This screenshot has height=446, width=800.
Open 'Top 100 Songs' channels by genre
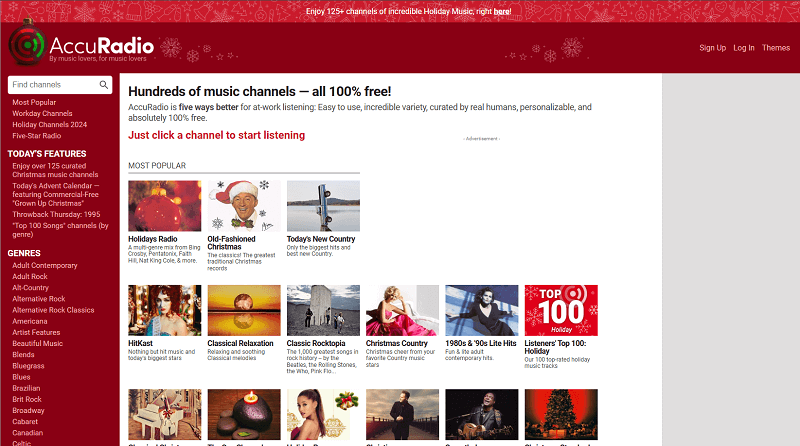(60, 230)
